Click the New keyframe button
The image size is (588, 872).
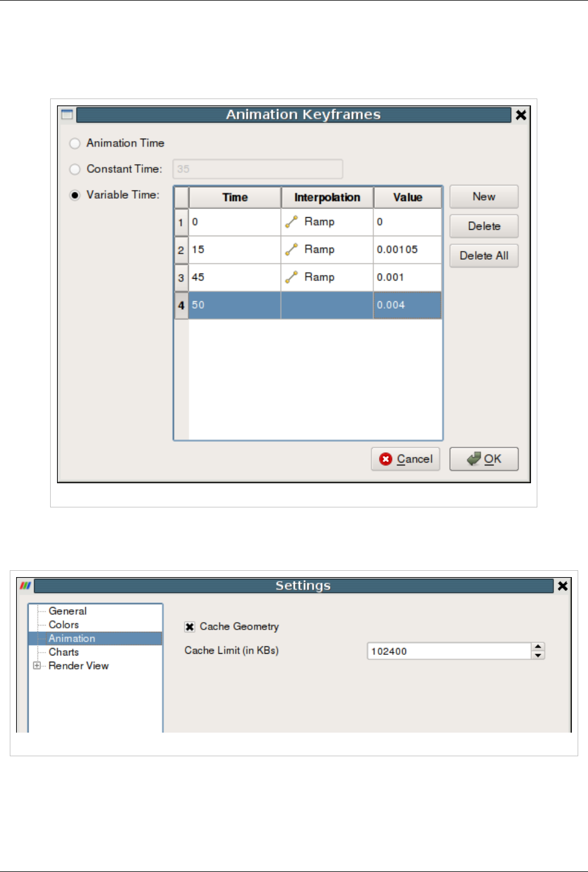(x=484, y=197)
